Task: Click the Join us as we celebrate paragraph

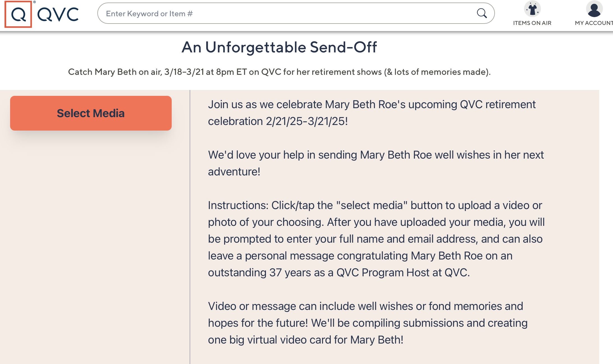Action: 372,105
